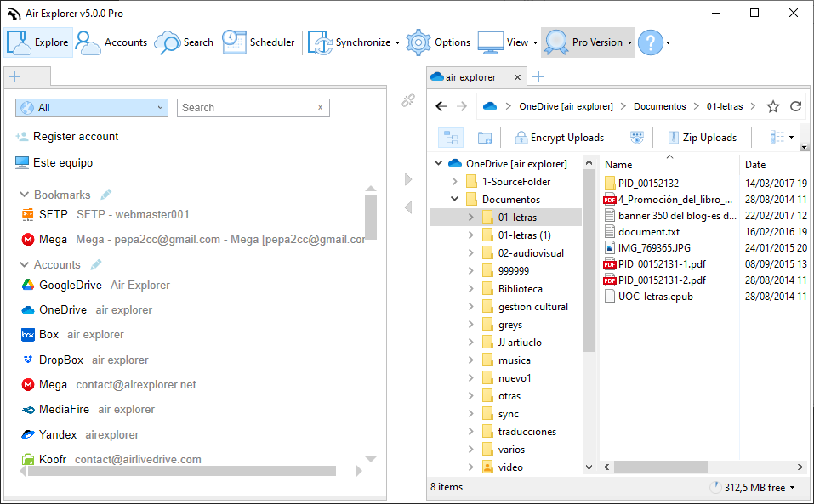This screenshot has height=504, width=814.
Task: Sort files by Name column
Action: point(618,165)
